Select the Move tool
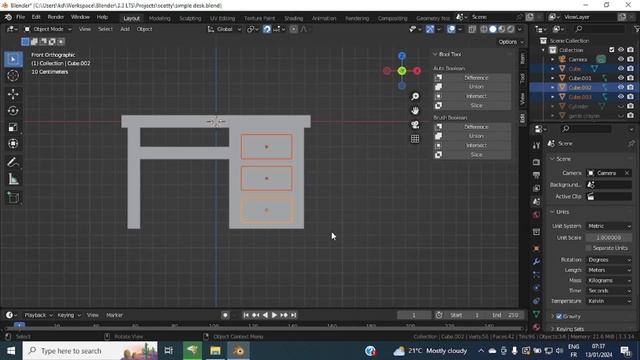The height and width of the screenshot is (360, 640). click(13, 94)
